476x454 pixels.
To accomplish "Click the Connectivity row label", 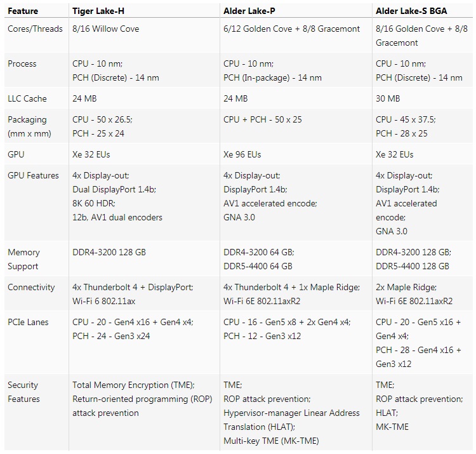I will 31,287.
